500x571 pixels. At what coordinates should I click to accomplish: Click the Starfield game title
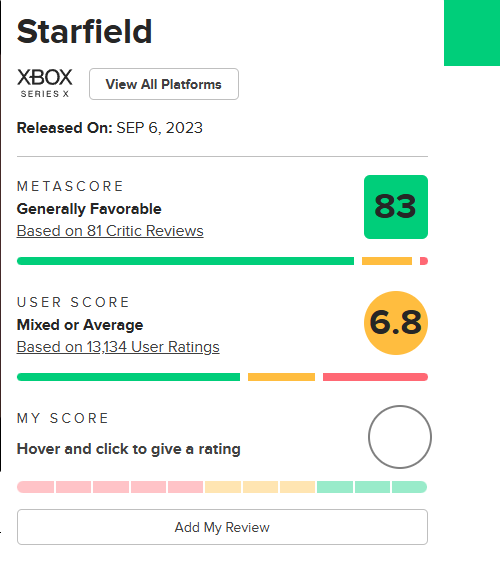tap(84, 31)
